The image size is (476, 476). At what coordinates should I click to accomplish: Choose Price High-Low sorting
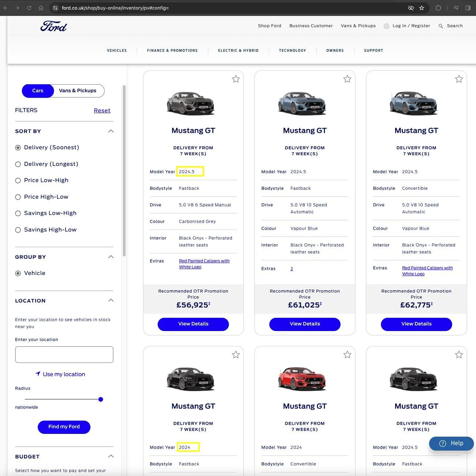18,197
